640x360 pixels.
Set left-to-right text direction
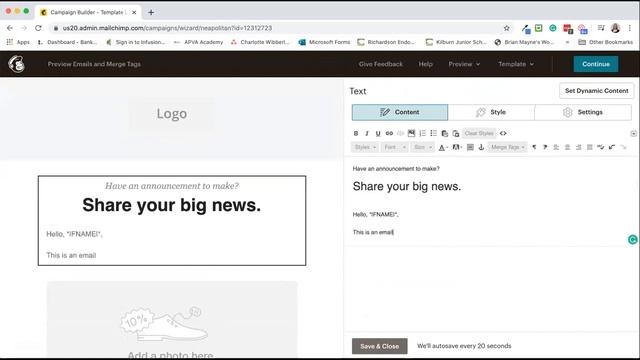[534, 147]
